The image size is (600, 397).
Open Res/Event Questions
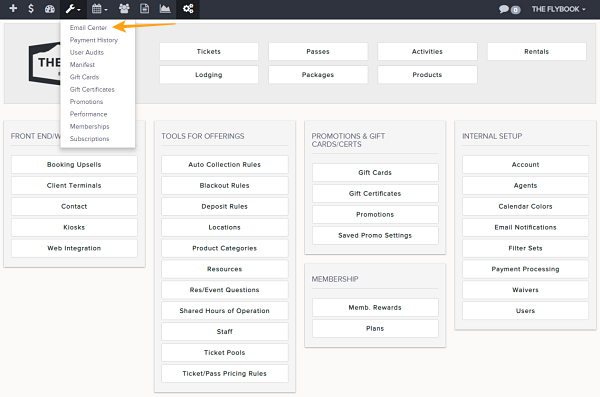(225, 290)
